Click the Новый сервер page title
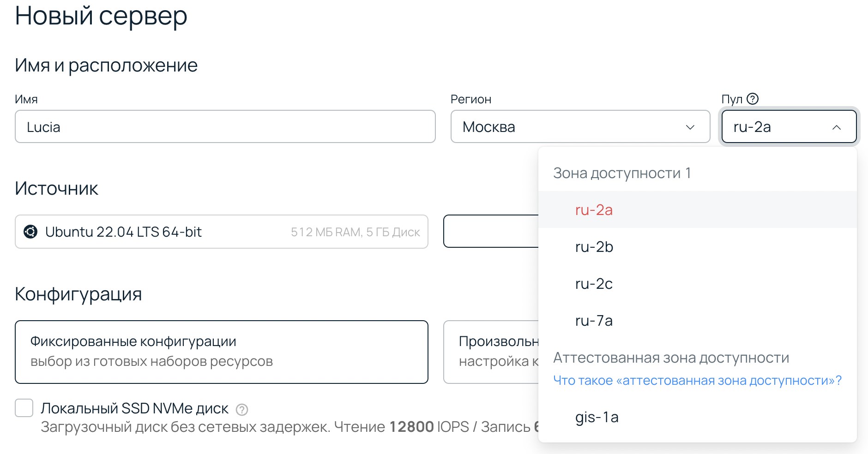The width and height of the screenshot is (868, 454). (x=101, y=16)
